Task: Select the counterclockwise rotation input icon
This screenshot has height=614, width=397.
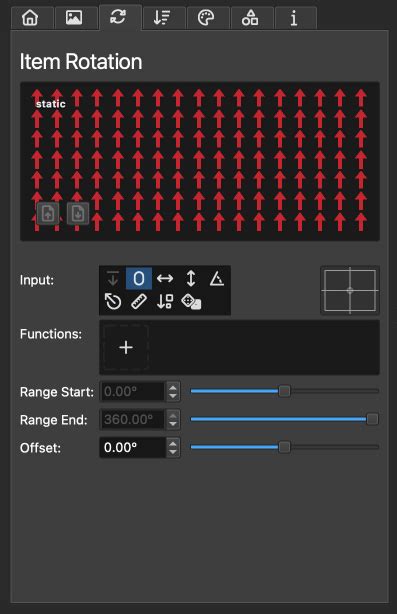Action: tap(113, 302)
